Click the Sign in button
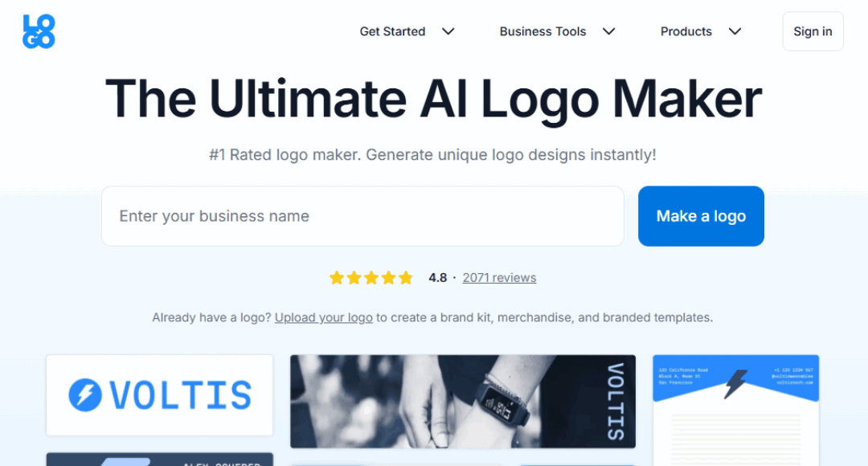868x466 pixels. pyautogui.click(x=813, y=31)
